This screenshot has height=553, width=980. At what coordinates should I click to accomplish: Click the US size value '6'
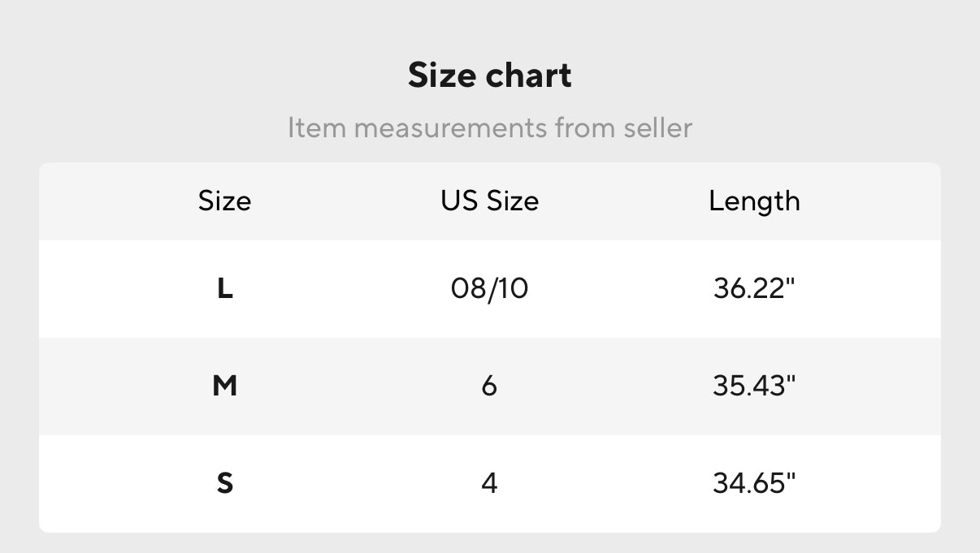pos(489,386)
